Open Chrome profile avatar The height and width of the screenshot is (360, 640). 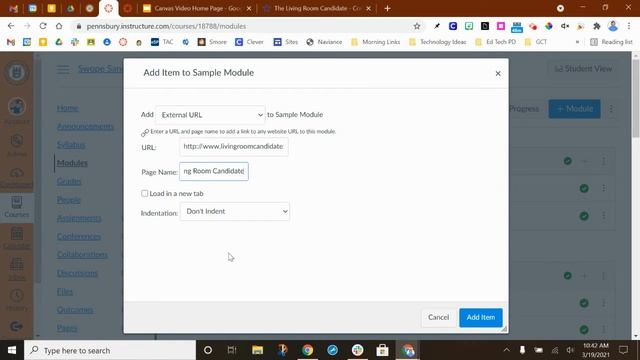[x=613, y=26]
